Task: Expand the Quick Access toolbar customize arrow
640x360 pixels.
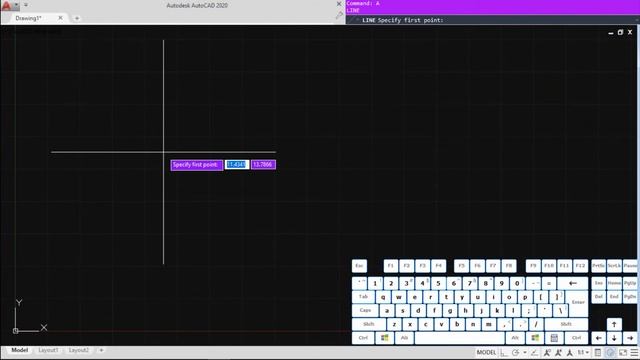Action: pyautogui.click(x=26, y=5)
